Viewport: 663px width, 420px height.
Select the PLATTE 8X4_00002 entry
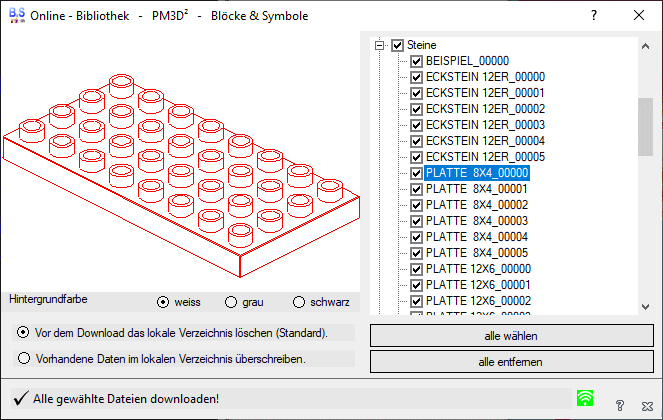point(477,205)
